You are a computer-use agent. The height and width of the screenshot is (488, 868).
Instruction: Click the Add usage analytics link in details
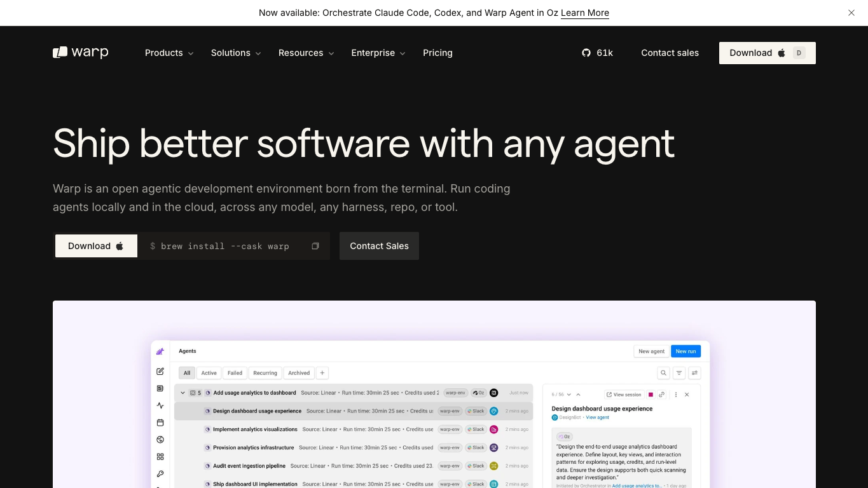click(637, 486)
